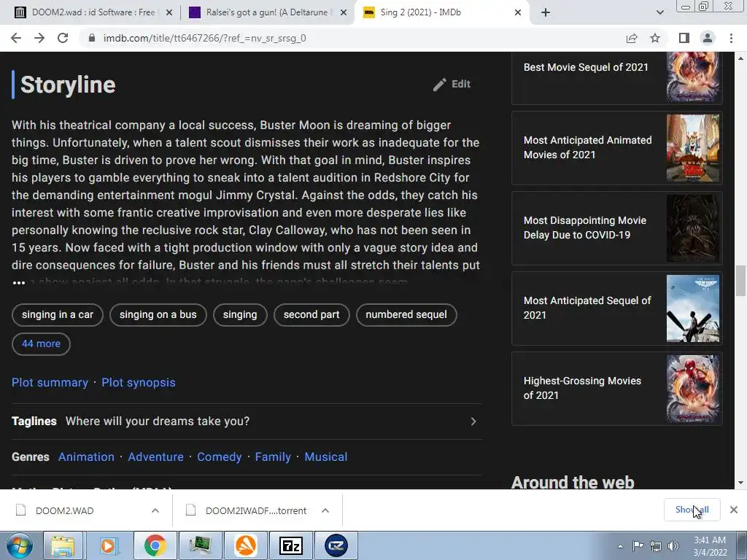The image size is (747, 560).
Task: Close the downloads bar
Action: [734, 510]
